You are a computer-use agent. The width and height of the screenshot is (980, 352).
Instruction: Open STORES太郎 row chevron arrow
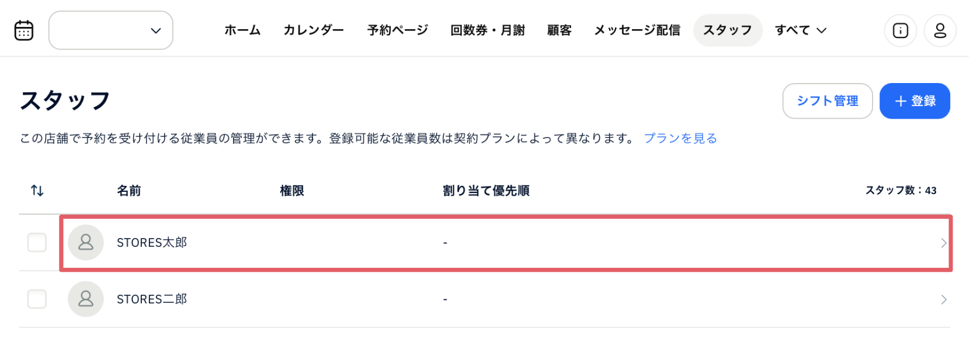(943, 243)
